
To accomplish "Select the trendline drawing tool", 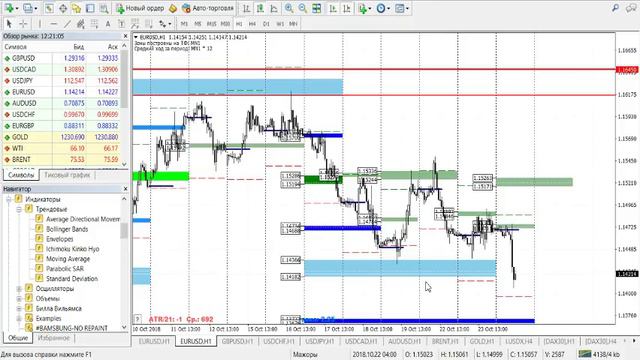I will coord(67,24).
